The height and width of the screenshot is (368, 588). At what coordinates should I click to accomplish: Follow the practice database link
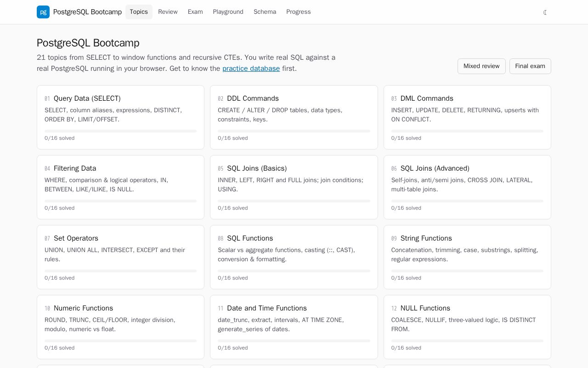pyautogui.click(x=251, y=69)
